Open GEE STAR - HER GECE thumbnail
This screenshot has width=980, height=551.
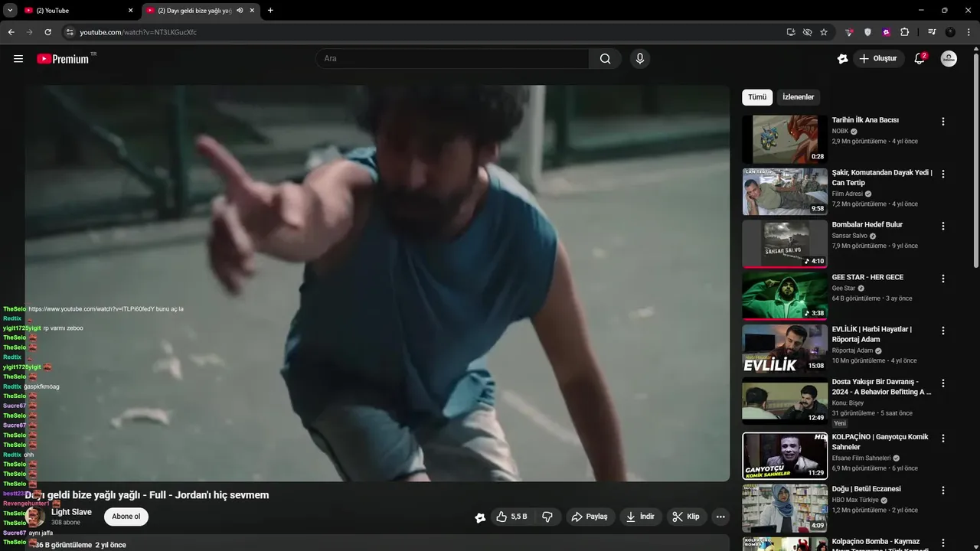click(x=785, y=296)
